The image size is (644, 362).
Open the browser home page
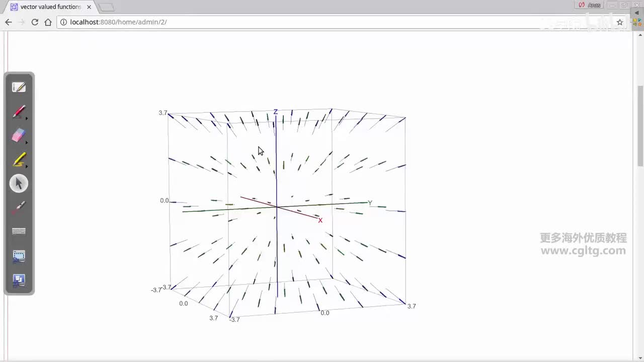pyautogui.click(x=48, y=22)
